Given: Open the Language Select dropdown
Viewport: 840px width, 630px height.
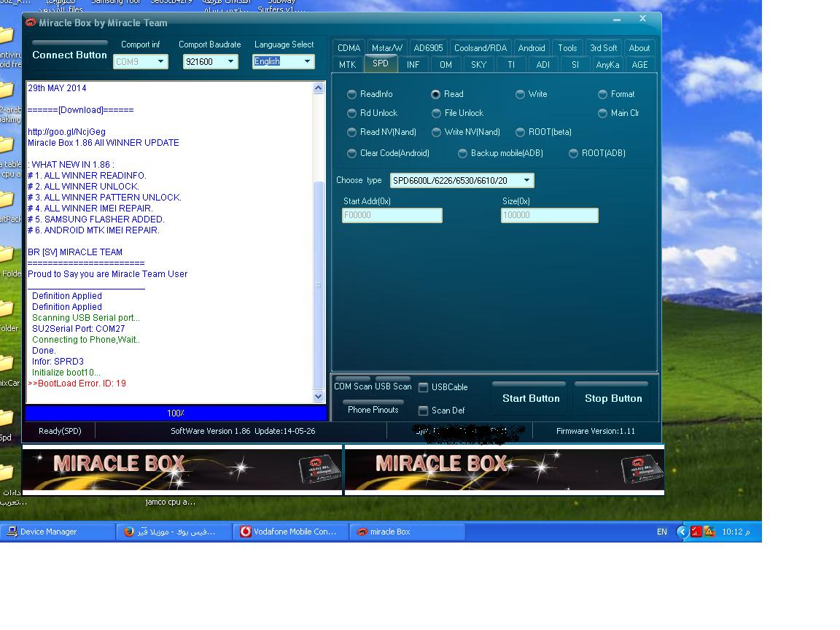Looking at the screenshot, I should point(284,61).
